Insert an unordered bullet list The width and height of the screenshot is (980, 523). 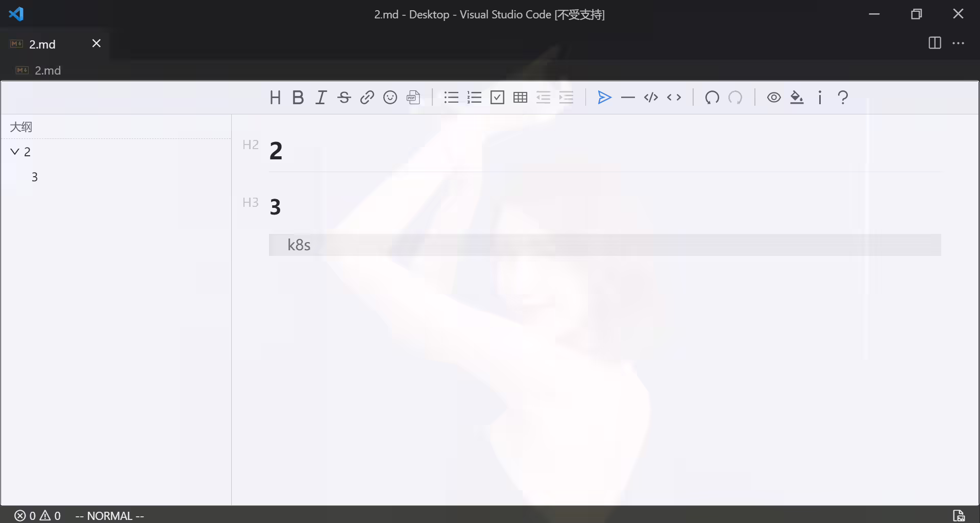click(451, 98)
